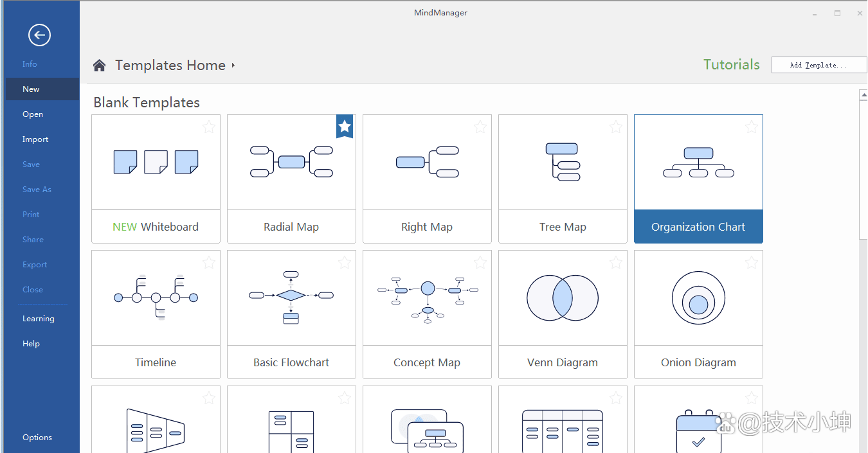Choose the Whiteboard sticky notes template
This screenshot has height=453, width=868.
[156, 161]
